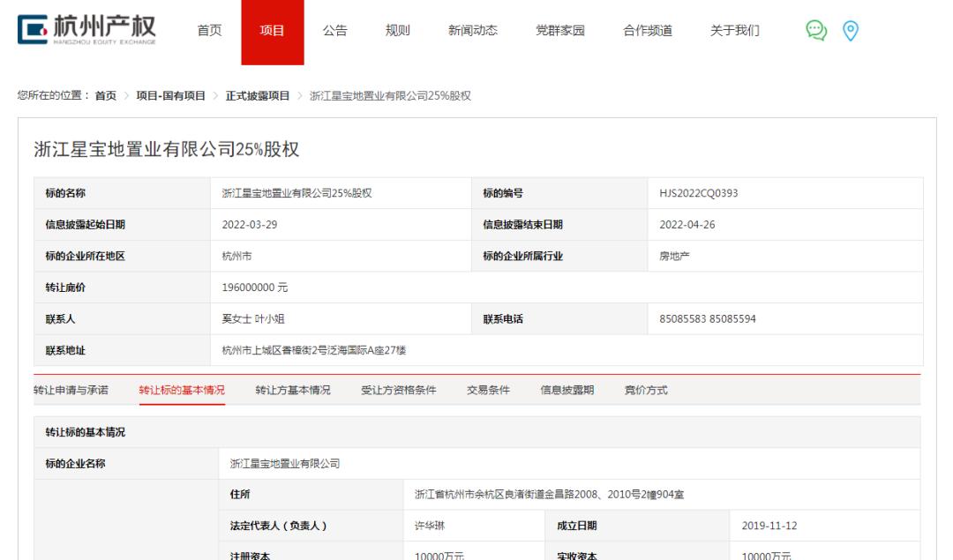
Task: Click the legal representative 许华琳
Action: (x=430, y=526)
